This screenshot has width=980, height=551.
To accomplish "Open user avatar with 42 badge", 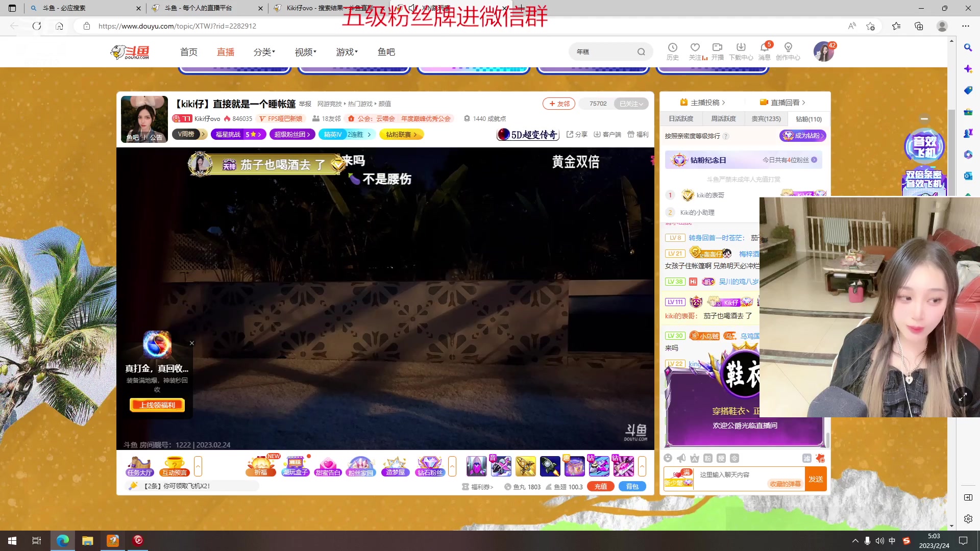I will click(x=824, y=52).
